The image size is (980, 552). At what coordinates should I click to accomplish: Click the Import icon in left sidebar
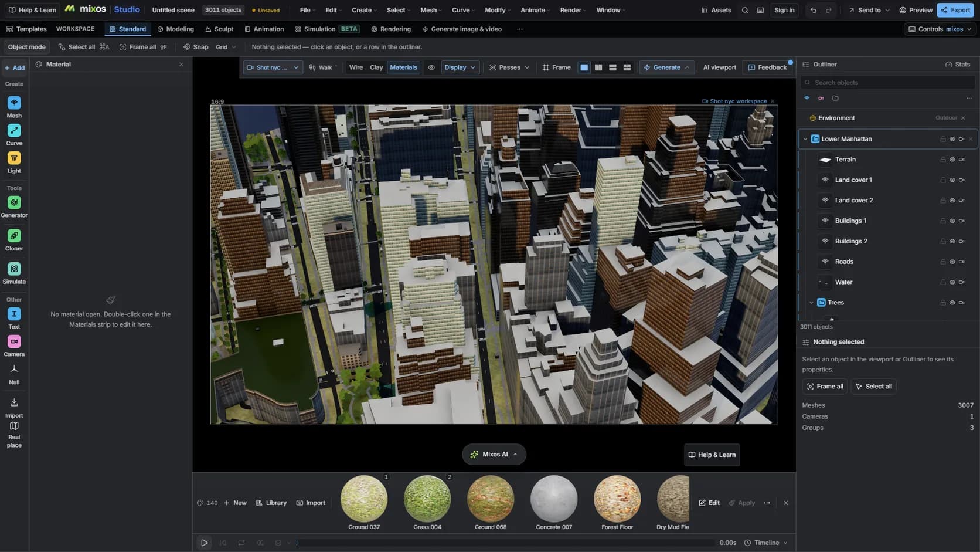coord(14,403)
